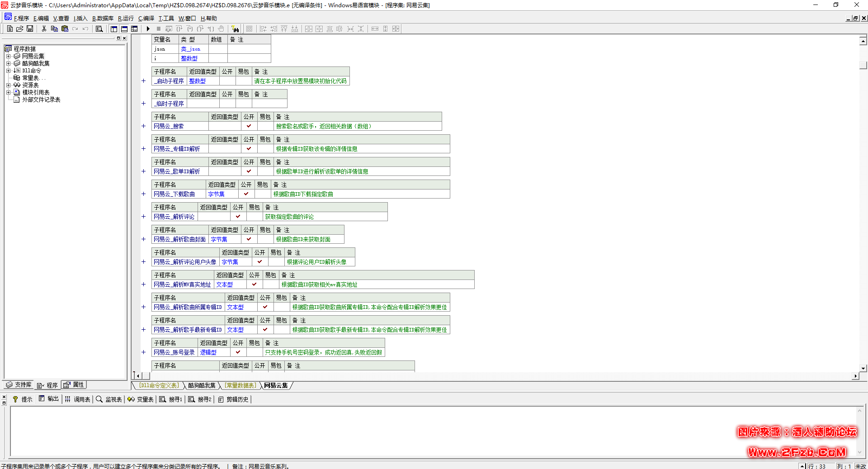
Task: Toggle 公开 checkmark for 网易云_歌单ID解析
Action: point(249,171)
